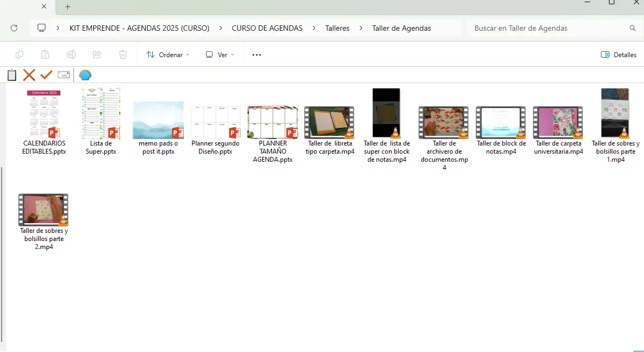
Task: Go to KIT EMPRENDE - AGENDAS 2025 (CURSO) breadcrumb
Action: (139, 28)
